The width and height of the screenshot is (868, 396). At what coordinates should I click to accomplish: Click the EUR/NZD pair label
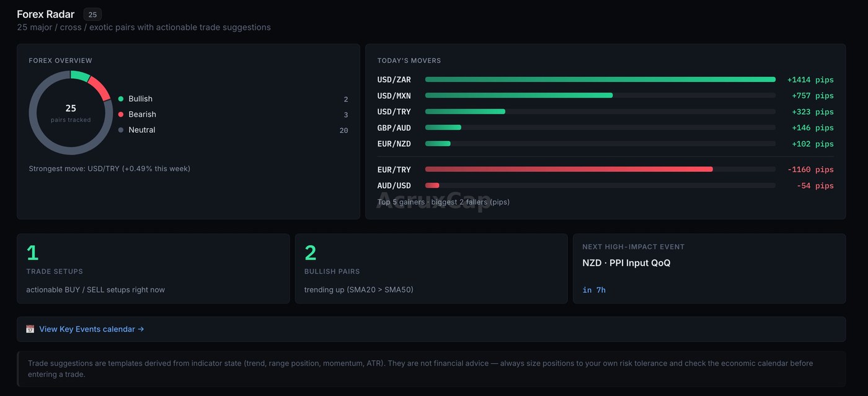pos(394,143)
